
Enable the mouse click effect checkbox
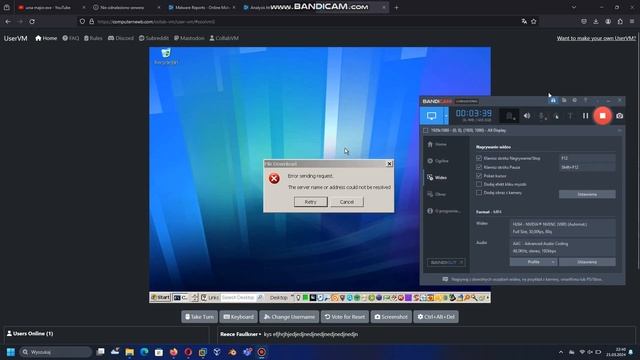coord(479,184)
